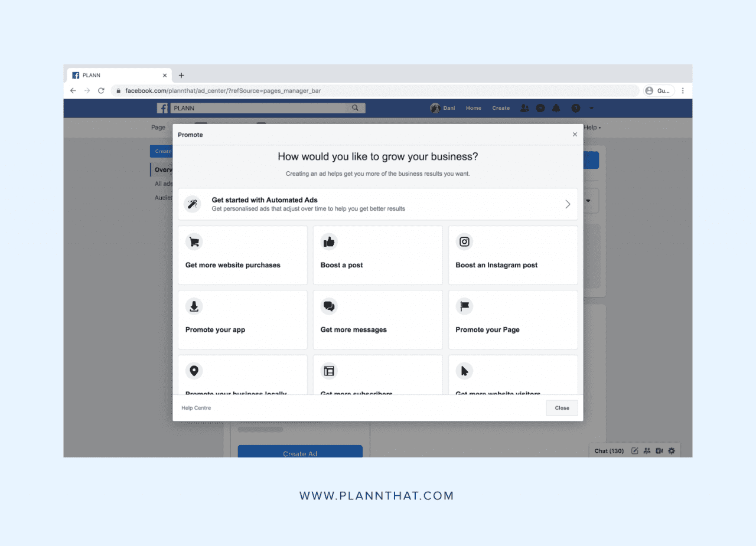Select Promote your Page option
756x546 pixels.
coord(513,319)
